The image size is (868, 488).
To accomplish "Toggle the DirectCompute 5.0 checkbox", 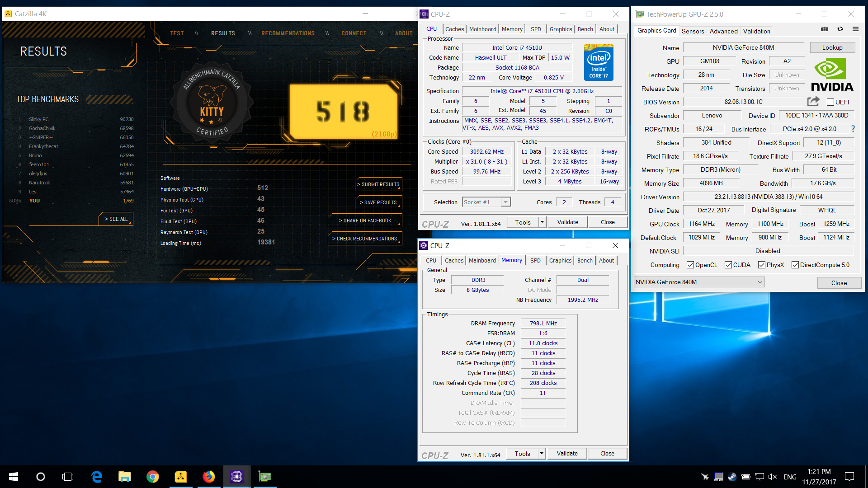I will click(x=795, y=265).
